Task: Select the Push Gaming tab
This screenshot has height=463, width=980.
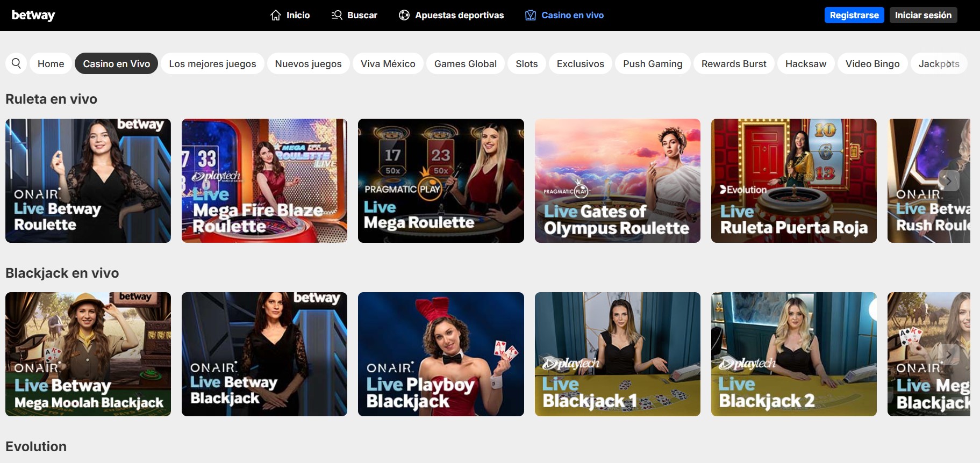Action: coord(653,63)
